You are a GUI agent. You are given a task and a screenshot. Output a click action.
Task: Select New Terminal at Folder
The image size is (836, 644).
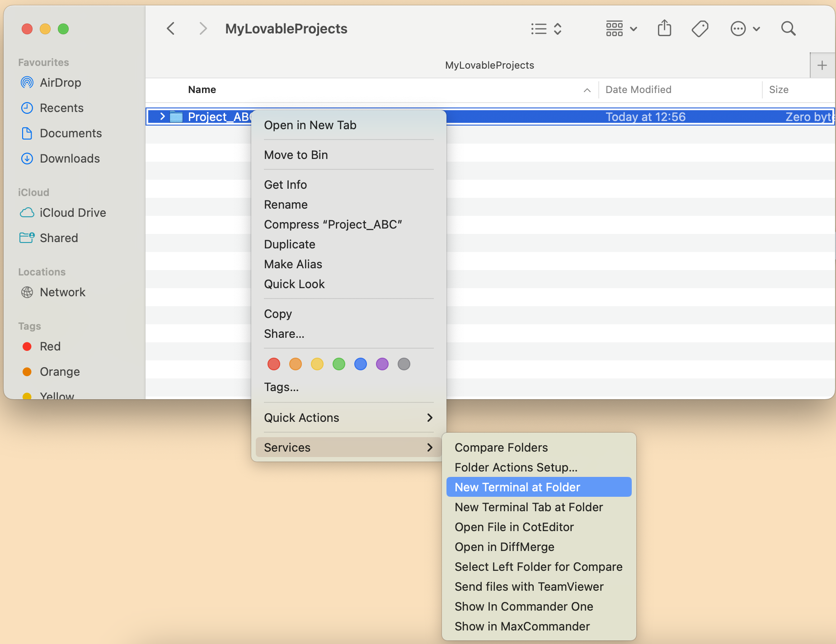pos(517,487)
